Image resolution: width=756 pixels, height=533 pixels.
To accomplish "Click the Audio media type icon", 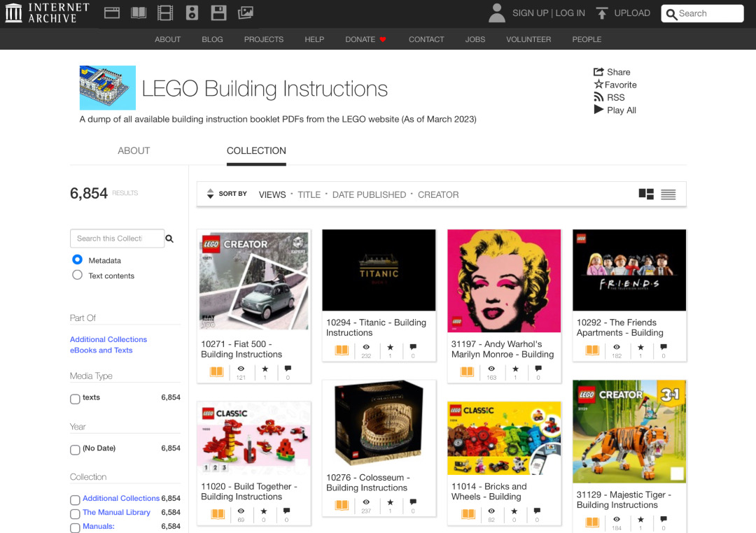I will click(191, 13).
